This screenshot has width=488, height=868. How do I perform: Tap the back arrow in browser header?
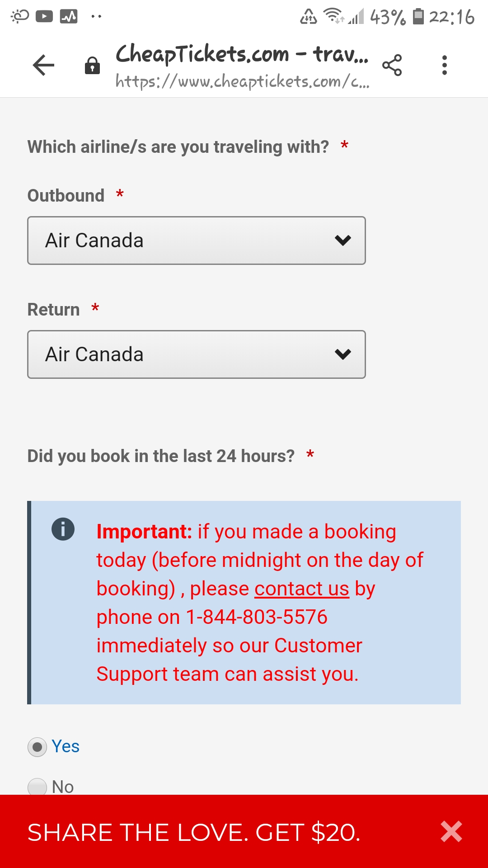[43, 65]
